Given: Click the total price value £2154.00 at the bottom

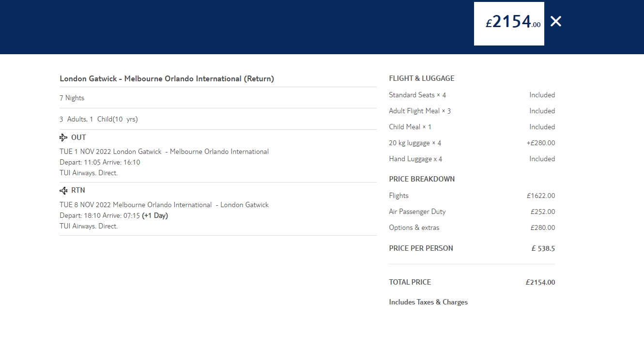Looking at the screenshot, I should (540, 282).
